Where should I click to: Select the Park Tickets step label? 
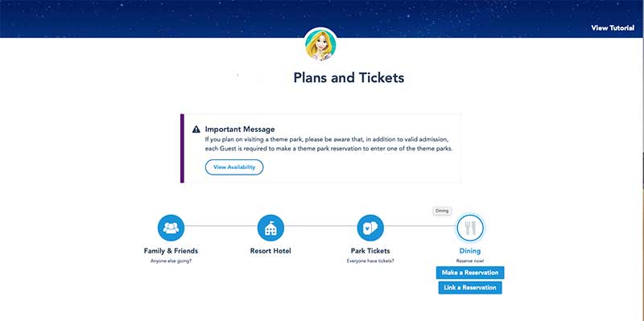pos(370,251)
